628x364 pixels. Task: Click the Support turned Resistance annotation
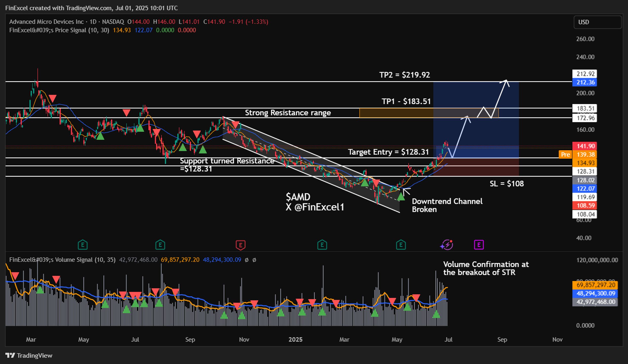(x=227, y=165)
